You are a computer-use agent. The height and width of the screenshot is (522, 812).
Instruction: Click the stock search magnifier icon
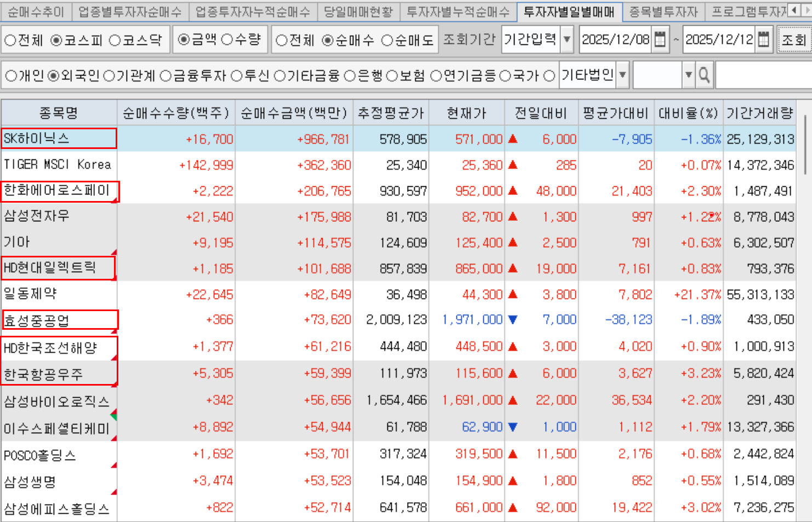705,75
